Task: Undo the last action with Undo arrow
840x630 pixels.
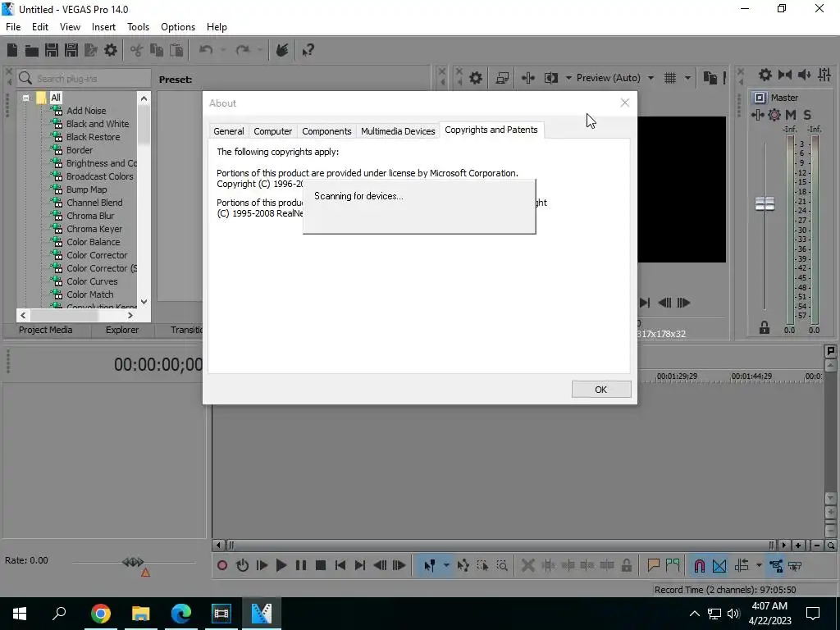Action: tap(206, 50)
